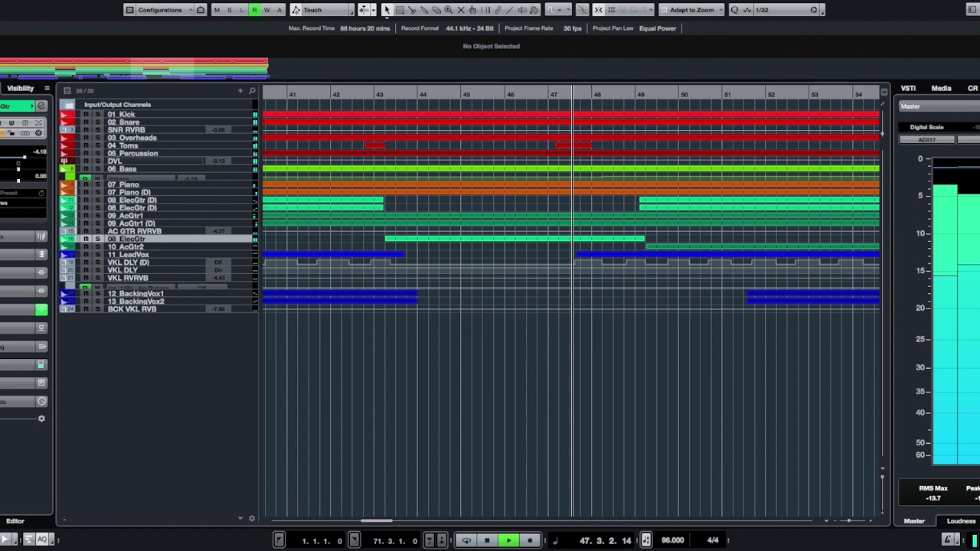Click bar 50 on the ruler
Image resolution: width=980 pixels, height=551 pixels.
point(684,94)
